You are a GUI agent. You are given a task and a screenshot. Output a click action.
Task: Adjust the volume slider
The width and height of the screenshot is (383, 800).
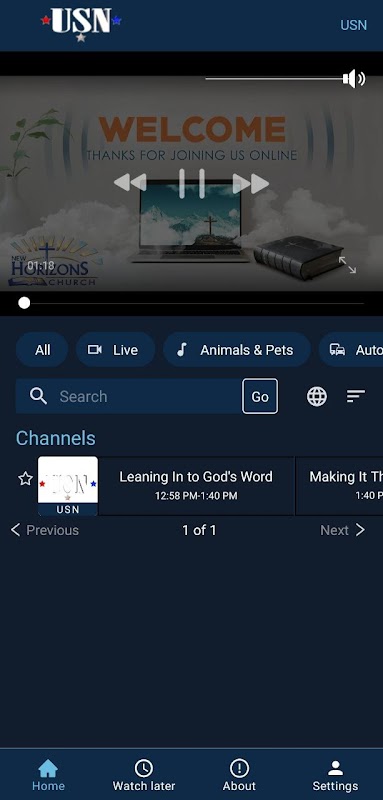(274, 79)
